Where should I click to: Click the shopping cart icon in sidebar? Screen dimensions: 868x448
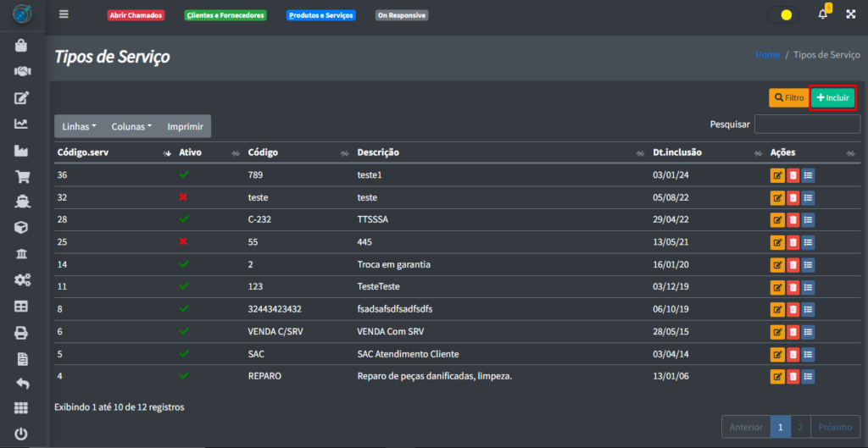click(22, 177)
